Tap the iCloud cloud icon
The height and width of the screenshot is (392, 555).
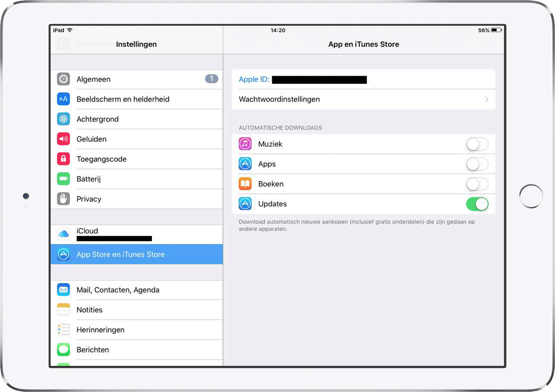pyautogui.click(x=63, y=234)
